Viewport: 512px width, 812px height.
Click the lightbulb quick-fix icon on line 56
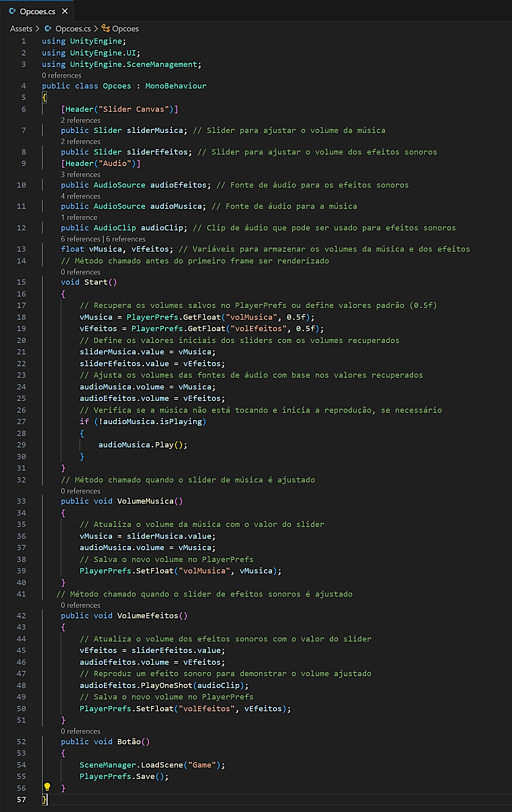[47, 787]
